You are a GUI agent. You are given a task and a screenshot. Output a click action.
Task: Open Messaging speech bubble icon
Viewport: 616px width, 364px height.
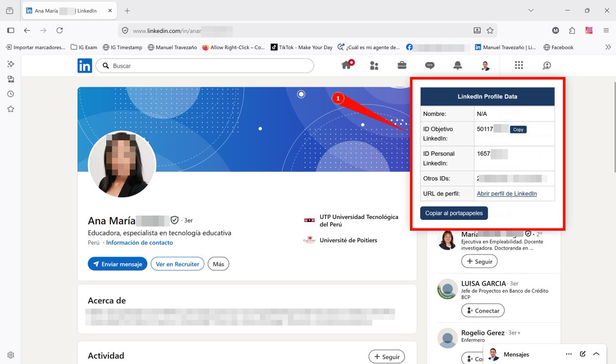click(x=430, y=66)
